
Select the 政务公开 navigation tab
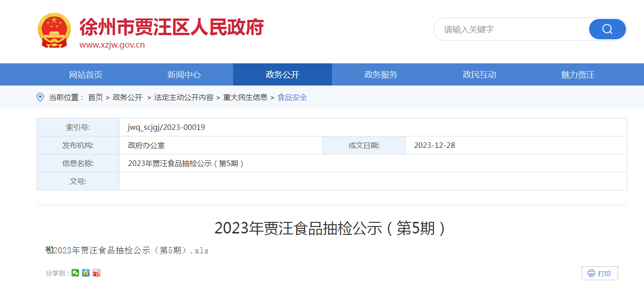[282, 75]
